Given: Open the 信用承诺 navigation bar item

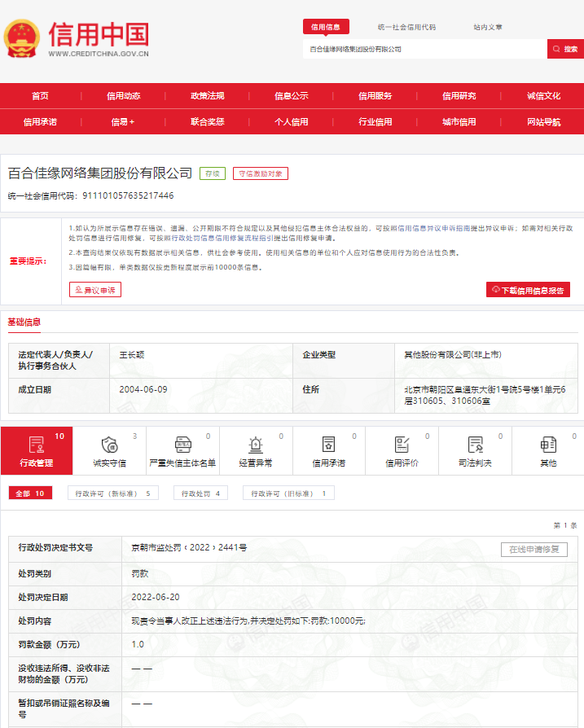Looking at the screenshot, I should coord(41,121).
